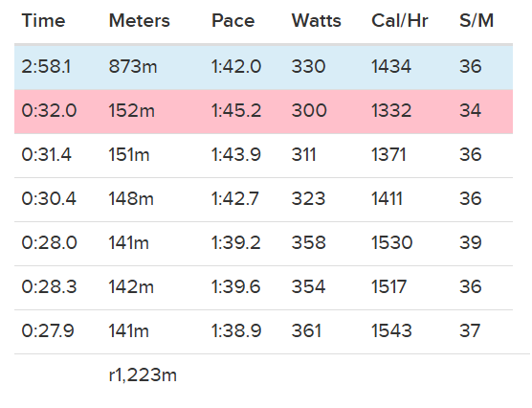Select the row with time 0:28.3

pyautogui.click(x=263, y=287)
